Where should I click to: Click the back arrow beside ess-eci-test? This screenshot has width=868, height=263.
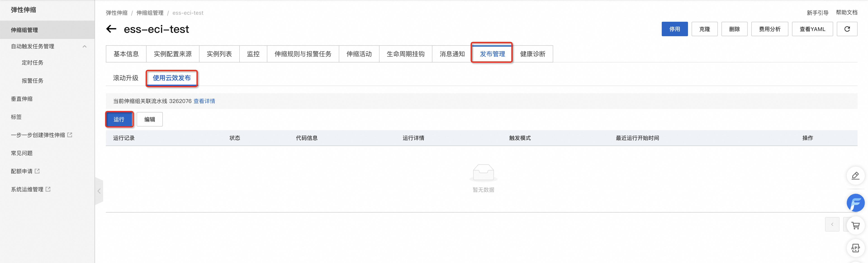pyautogui.click(x=111, y=29)
